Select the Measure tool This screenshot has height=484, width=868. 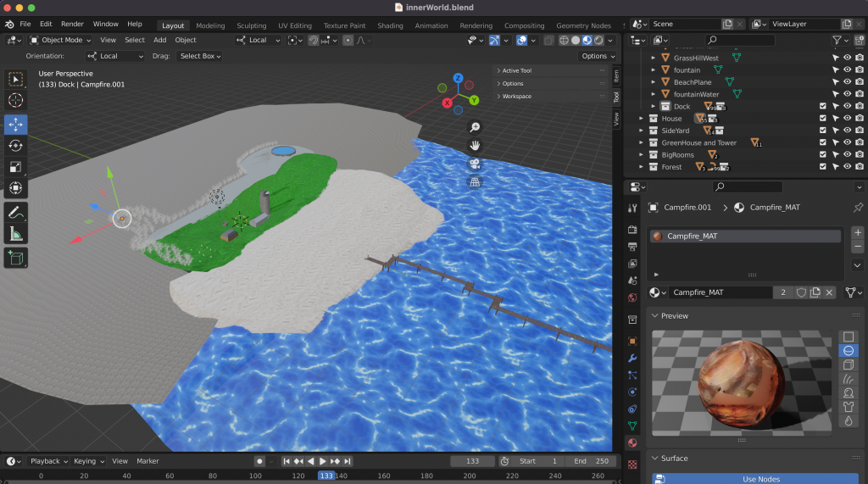click(16, 234)
